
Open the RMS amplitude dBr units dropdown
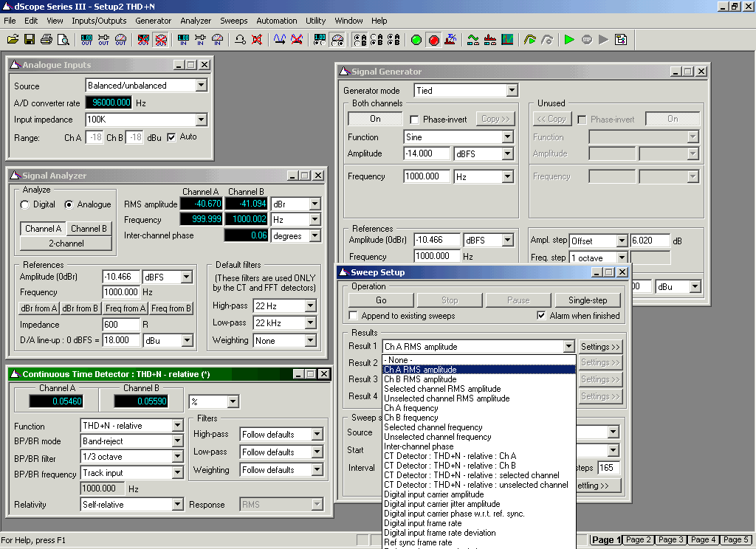(315, 204)
